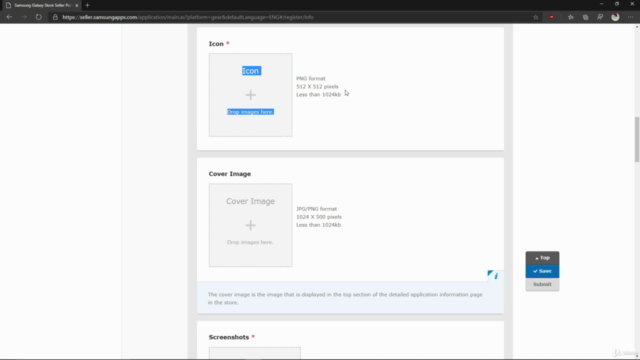Bookmark this page with the address bar star
The height and width of the screenshot is (360, 640).
[536, 17]
